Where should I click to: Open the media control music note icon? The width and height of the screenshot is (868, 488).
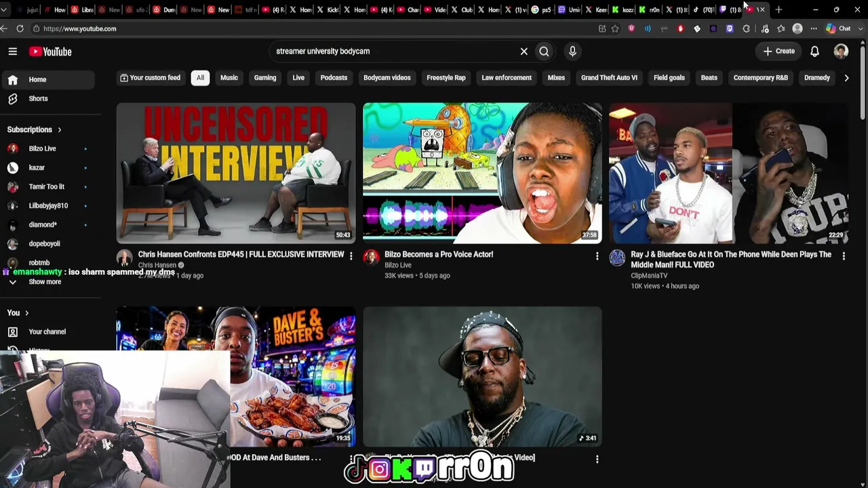pos(765,28)
